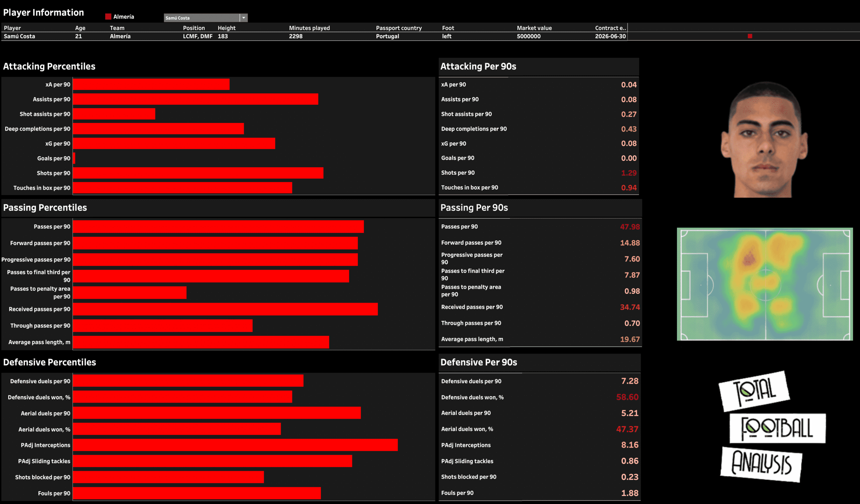Select the Samú Costa name cell
The height and width of the screenshot is (504, 860).
[19, 36]
